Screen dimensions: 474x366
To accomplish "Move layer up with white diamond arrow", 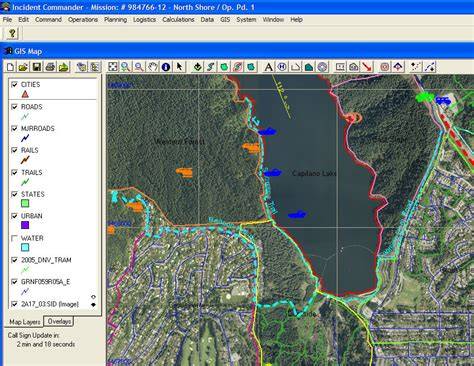I will point(93,297).
